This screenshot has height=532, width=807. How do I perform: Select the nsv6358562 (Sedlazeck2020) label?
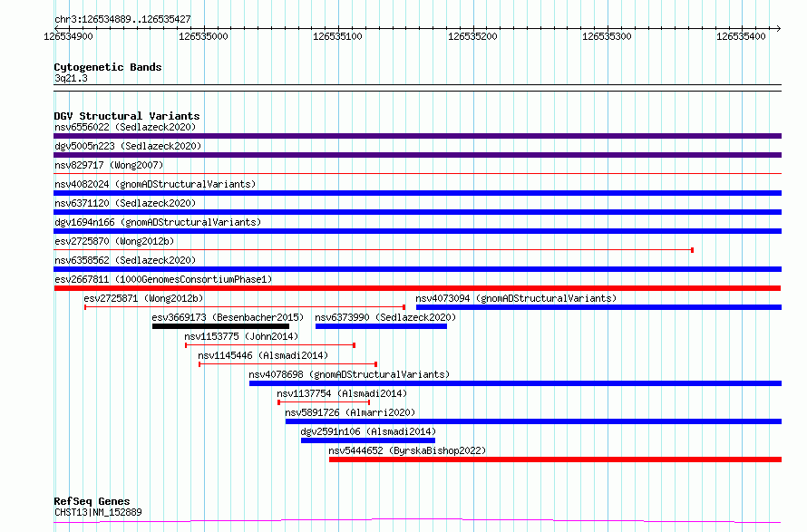point(125,260)
